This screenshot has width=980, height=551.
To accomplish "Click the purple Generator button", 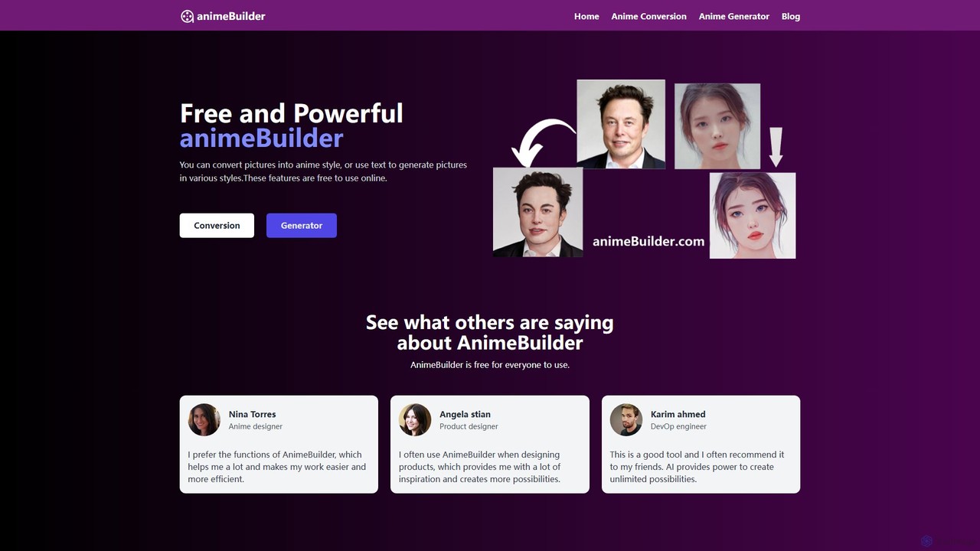I will click(302, 226).
